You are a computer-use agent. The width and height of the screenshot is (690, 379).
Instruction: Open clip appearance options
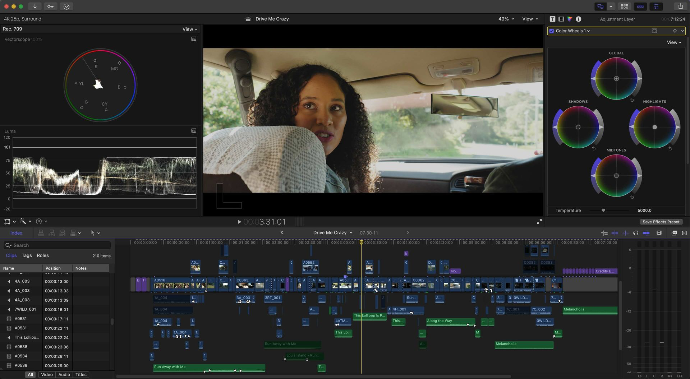click(659, 233)
